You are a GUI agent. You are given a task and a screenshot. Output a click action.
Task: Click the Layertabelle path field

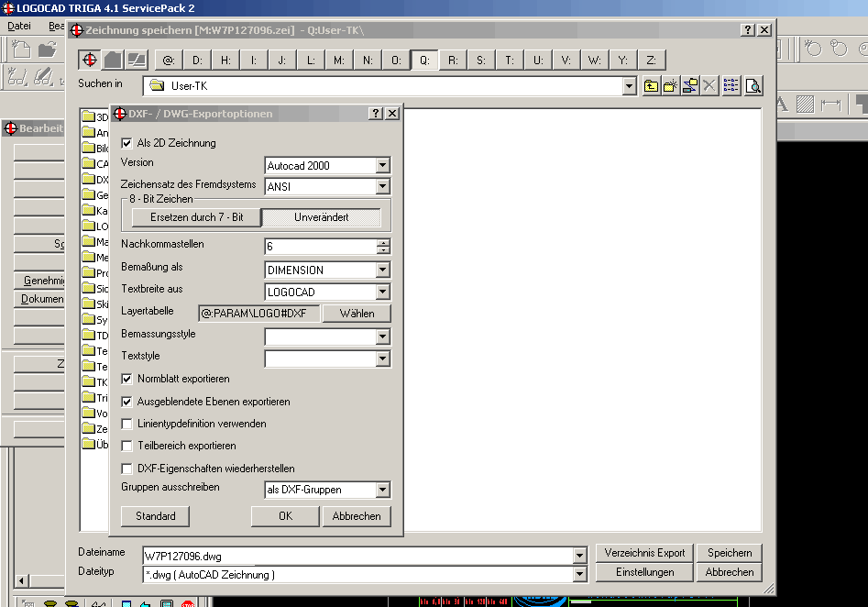click(x=259, y=314)
